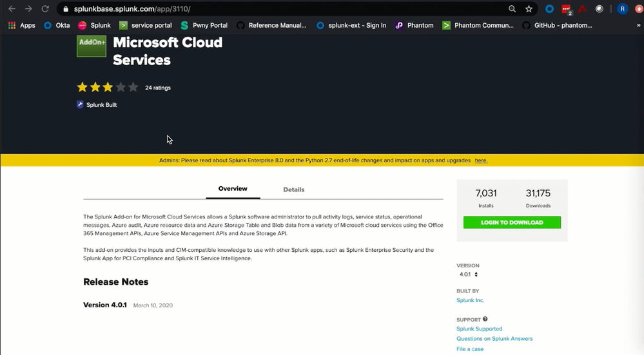Click the third yellow rating star
This screenshot has width=644, height=355.
[108, 88]
